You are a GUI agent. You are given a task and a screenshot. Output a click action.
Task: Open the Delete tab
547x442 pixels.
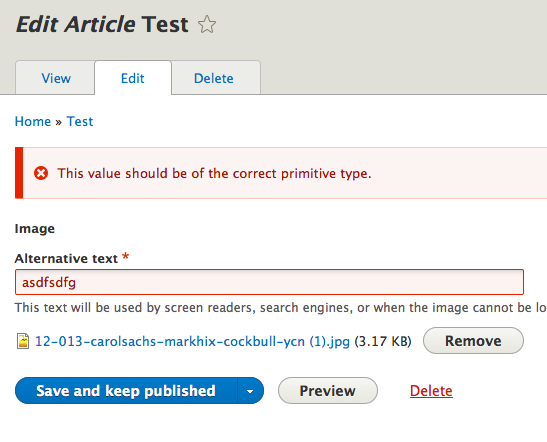pos(214,78)
